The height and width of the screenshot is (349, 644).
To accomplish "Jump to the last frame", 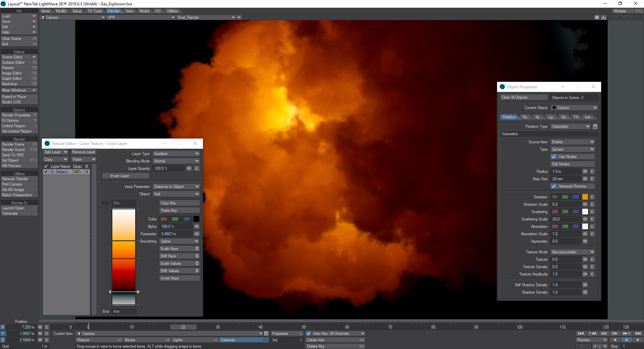I will click(x=638, y=333).
